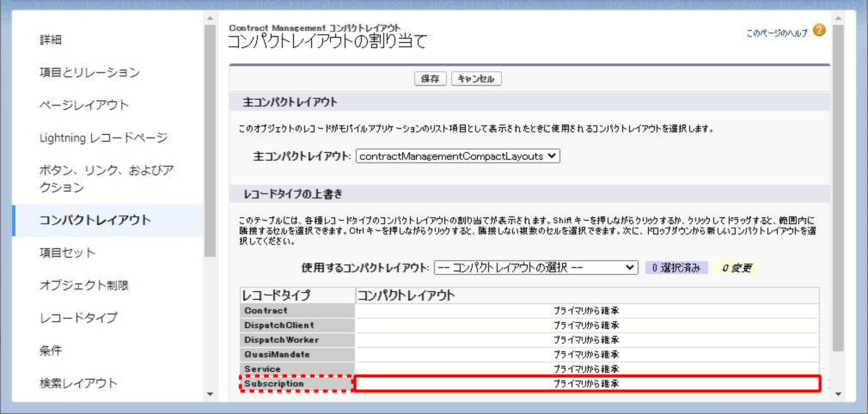Click the 保存 button

click(x=430, y=79)
